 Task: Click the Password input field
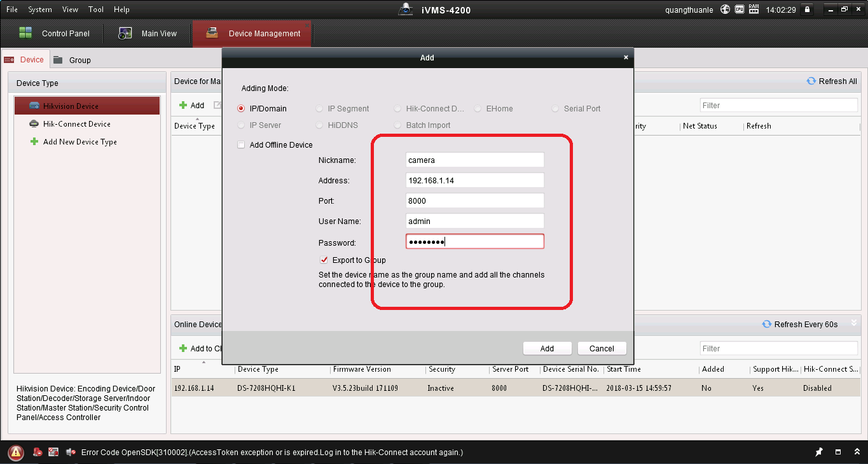pos(474,242)
